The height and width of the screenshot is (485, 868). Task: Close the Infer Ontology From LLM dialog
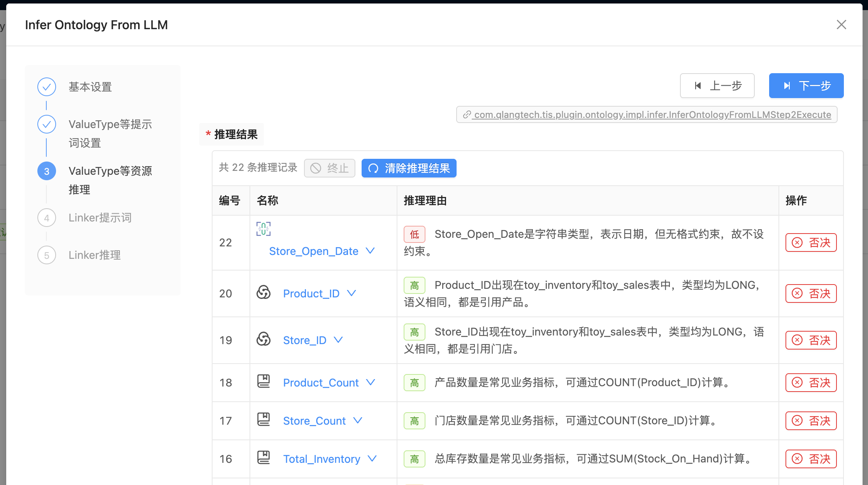(x=842, y=25)
